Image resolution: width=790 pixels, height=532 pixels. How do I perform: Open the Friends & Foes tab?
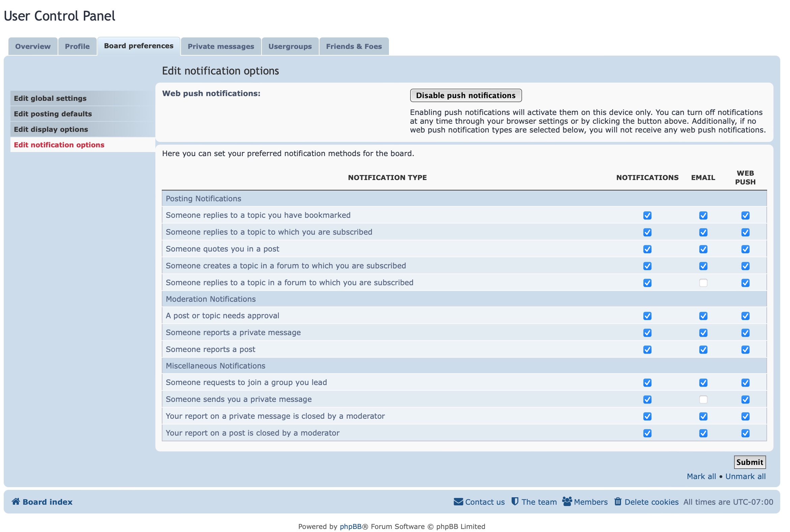354,46
